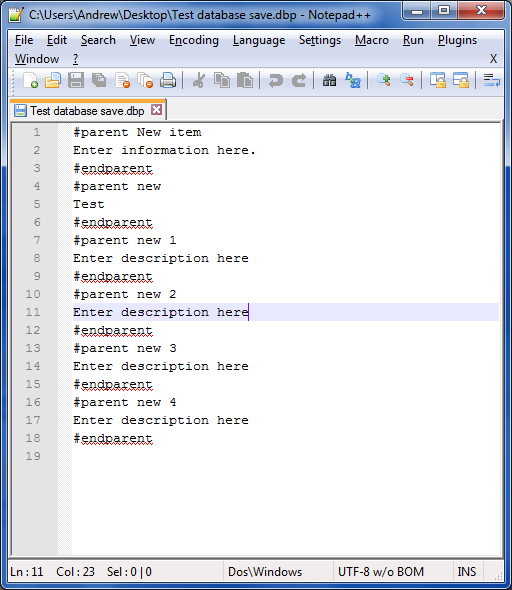Click text 'Enter information here.'
Image resolution: width=512 pixels, height=590 pixels.
click(164, 151)
